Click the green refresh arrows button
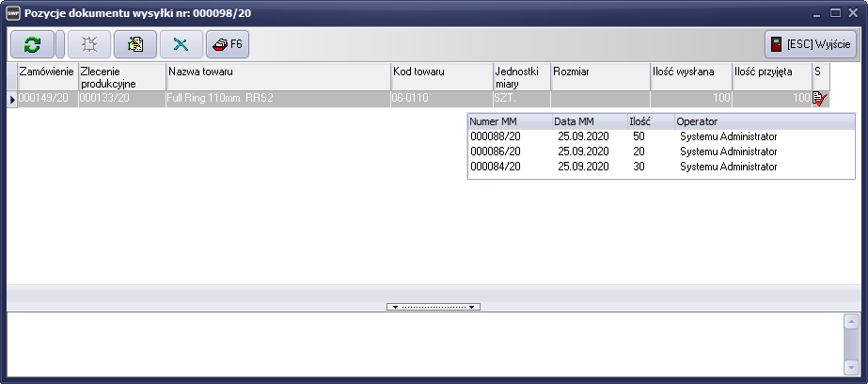Screen dimensions: 868x384 coord(32,44)
